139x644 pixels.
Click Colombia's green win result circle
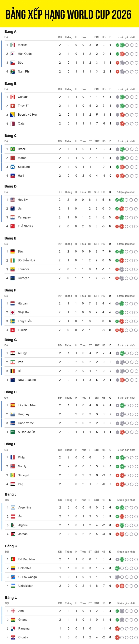click(117, 568)
